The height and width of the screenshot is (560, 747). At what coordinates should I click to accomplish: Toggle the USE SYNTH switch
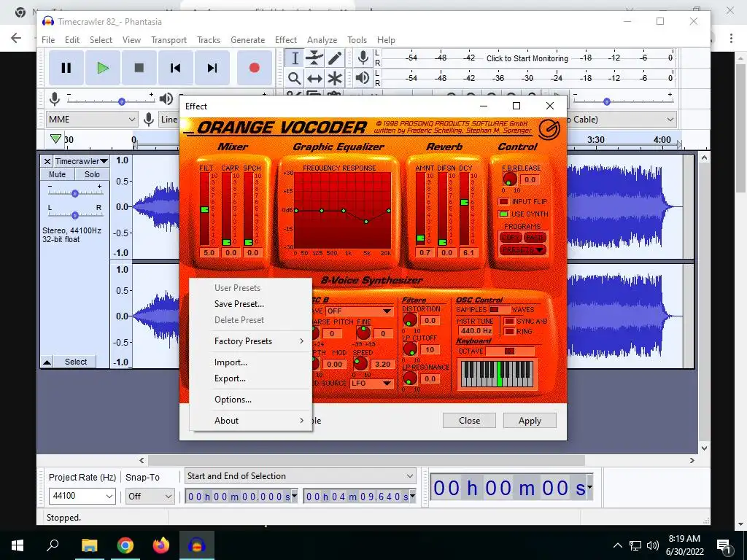pos(503,214)
